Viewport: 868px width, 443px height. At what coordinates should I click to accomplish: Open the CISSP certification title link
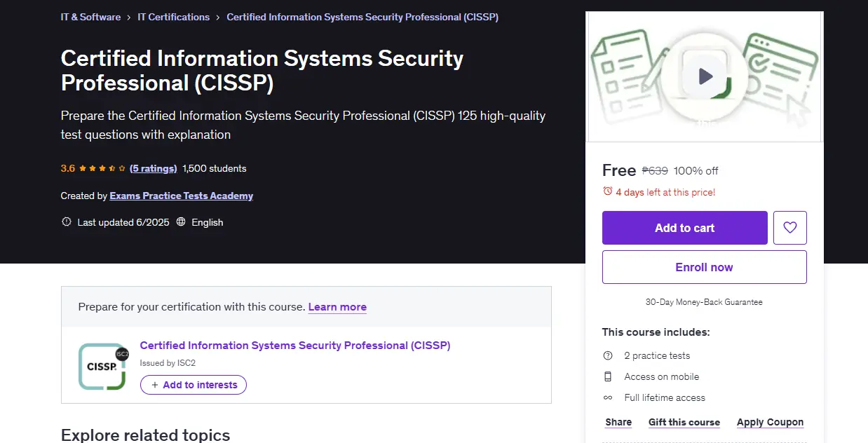point(295,346)
